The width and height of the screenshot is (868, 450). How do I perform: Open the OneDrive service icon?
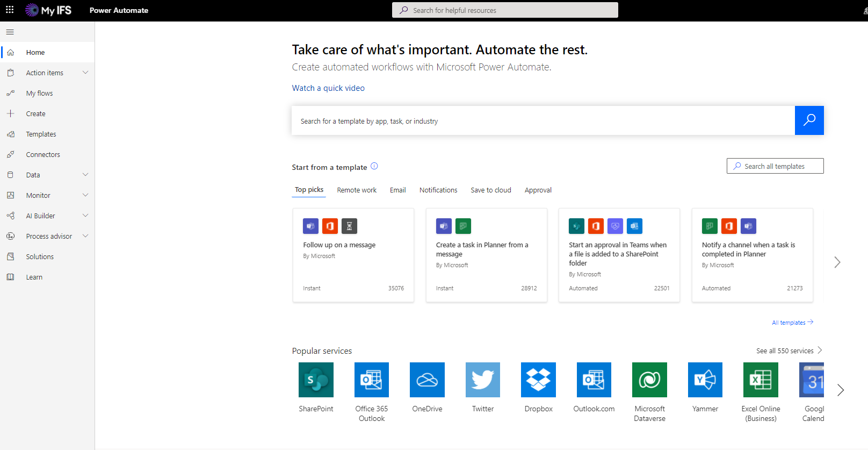pos(427,380)
